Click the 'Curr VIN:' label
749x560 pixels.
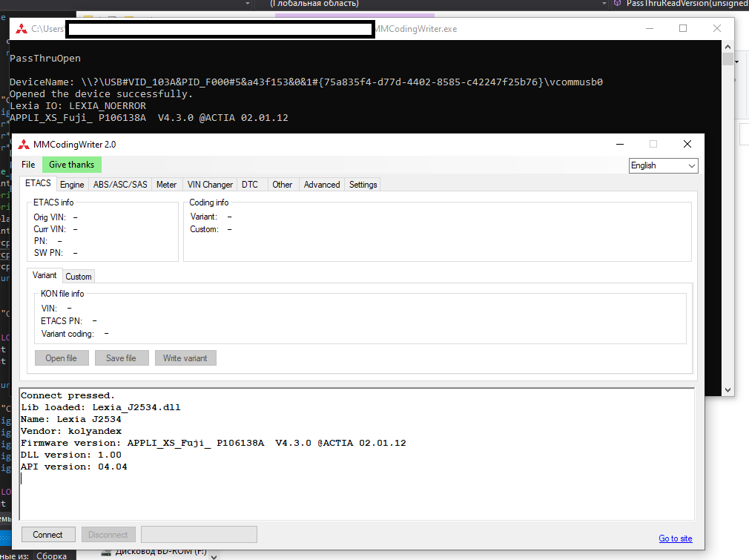tap(50, 229)
